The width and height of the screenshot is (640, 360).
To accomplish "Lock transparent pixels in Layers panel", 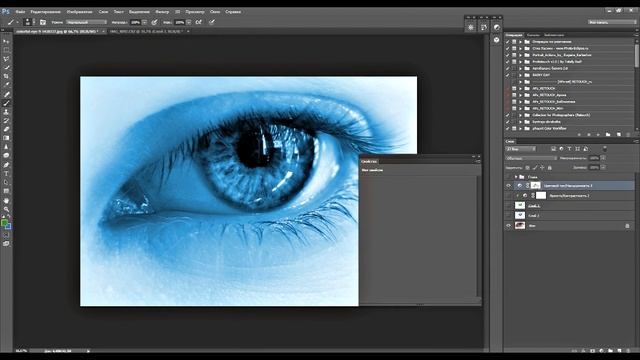I will pos(527,168).
